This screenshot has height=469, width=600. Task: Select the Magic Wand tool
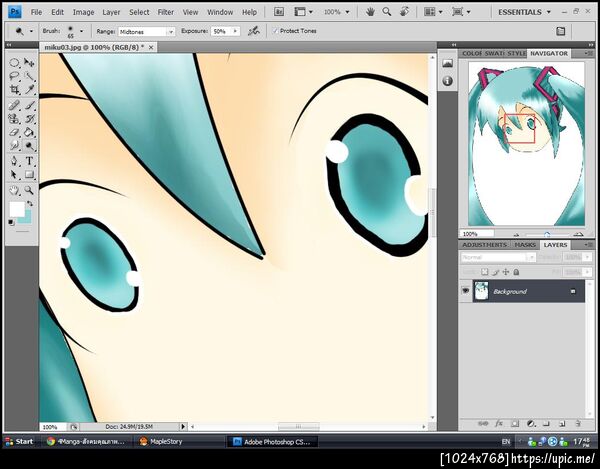[29, 77]
